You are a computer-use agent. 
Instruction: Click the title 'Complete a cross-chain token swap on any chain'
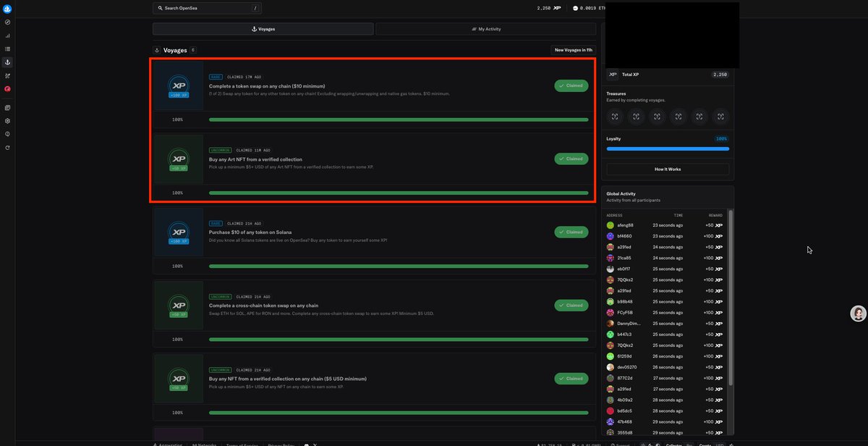coord(263,306)
